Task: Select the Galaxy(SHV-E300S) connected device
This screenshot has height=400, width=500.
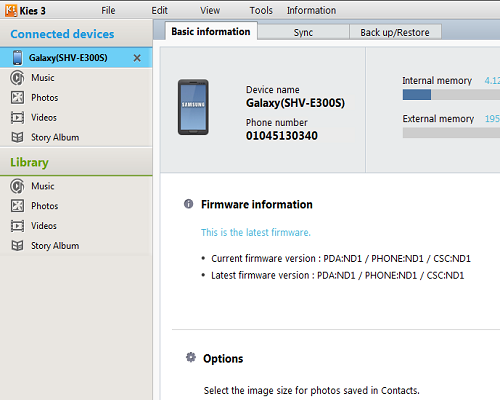Action: coord(76,58)
